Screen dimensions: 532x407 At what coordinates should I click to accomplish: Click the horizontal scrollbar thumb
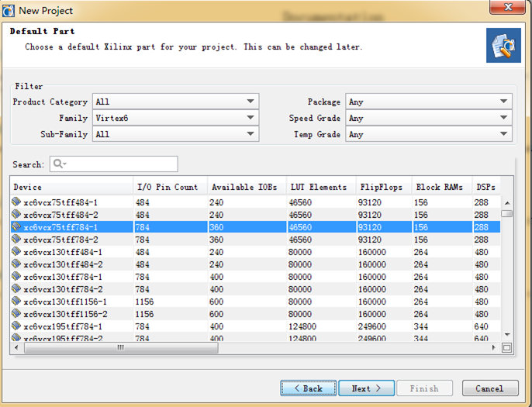click(x=121, y=347)
